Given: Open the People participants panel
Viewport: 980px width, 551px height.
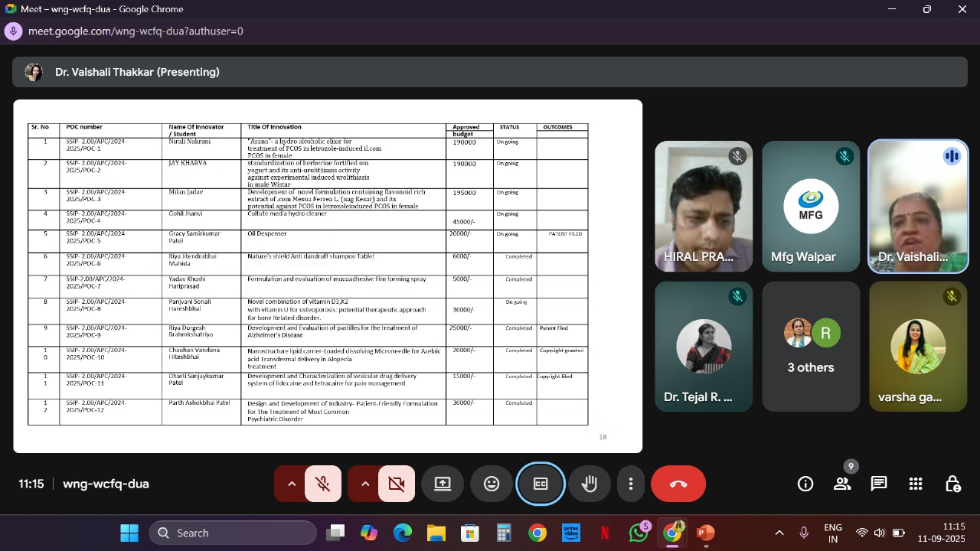Looking at the screenshot, I should [842, 484].
